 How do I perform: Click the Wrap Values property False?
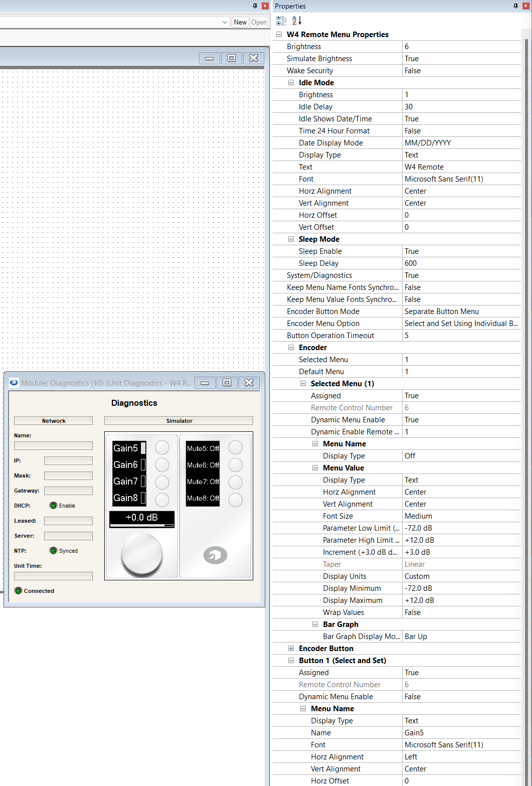pos(461,612)
